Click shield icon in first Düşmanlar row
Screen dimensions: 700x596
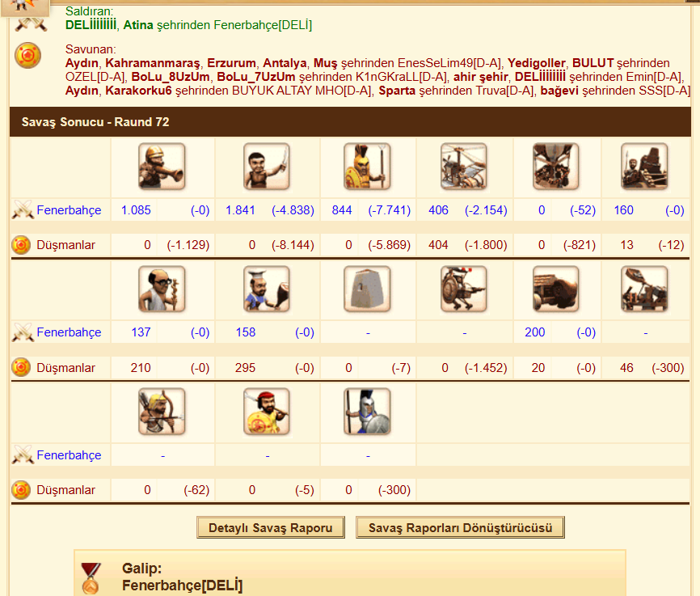[21, 245]
